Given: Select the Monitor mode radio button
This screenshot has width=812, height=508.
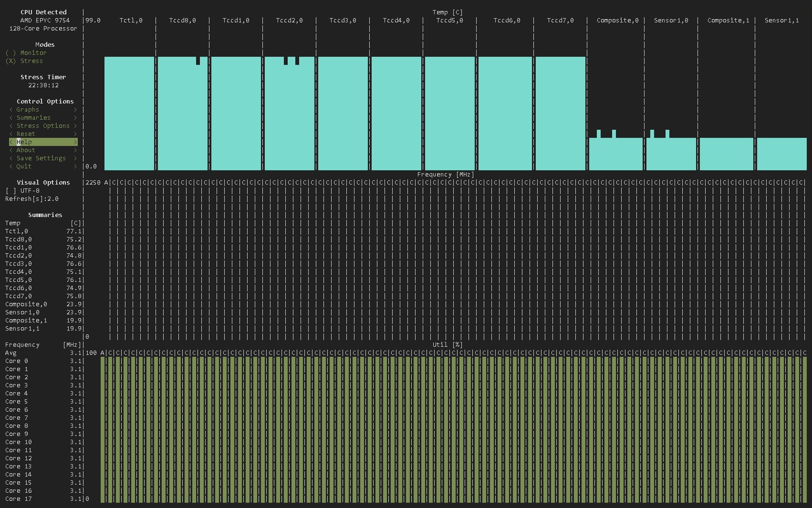Looking at the screenshot, I should (x=26, y=53).
